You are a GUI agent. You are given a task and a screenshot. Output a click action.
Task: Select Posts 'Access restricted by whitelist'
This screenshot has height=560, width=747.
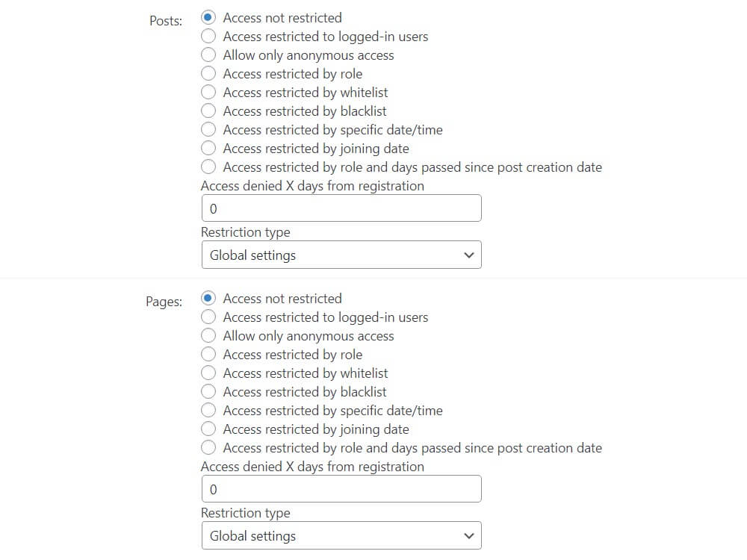pos(209,92)
